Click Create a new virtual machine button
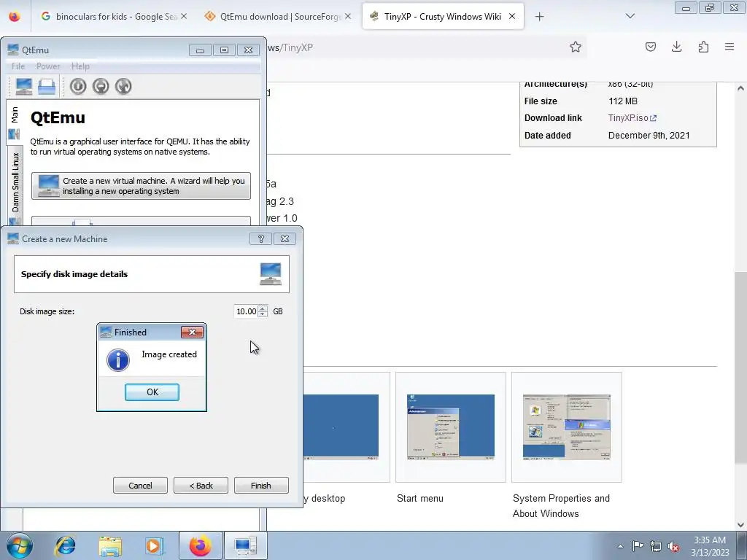 coord(141,186)
